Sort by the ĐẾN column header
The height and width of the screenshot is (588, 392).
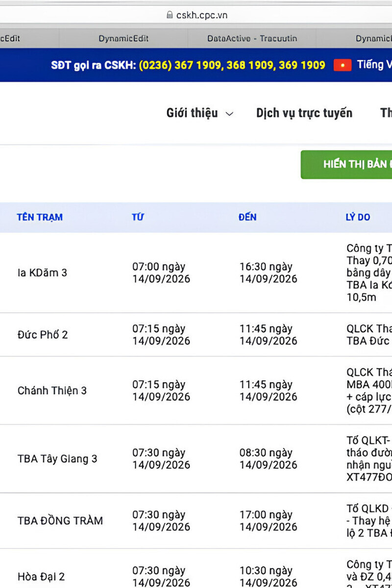247,217
